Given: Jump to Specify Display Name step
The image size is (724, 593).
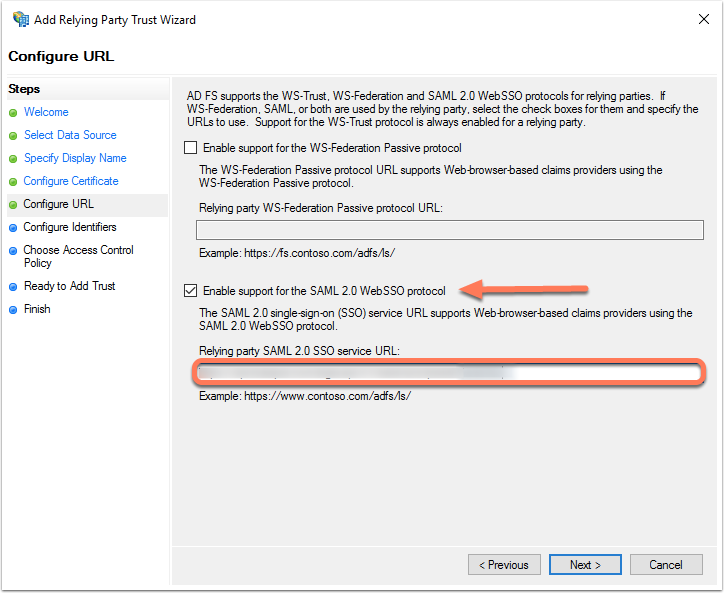Looking at the screenshot, I should 75,158.
